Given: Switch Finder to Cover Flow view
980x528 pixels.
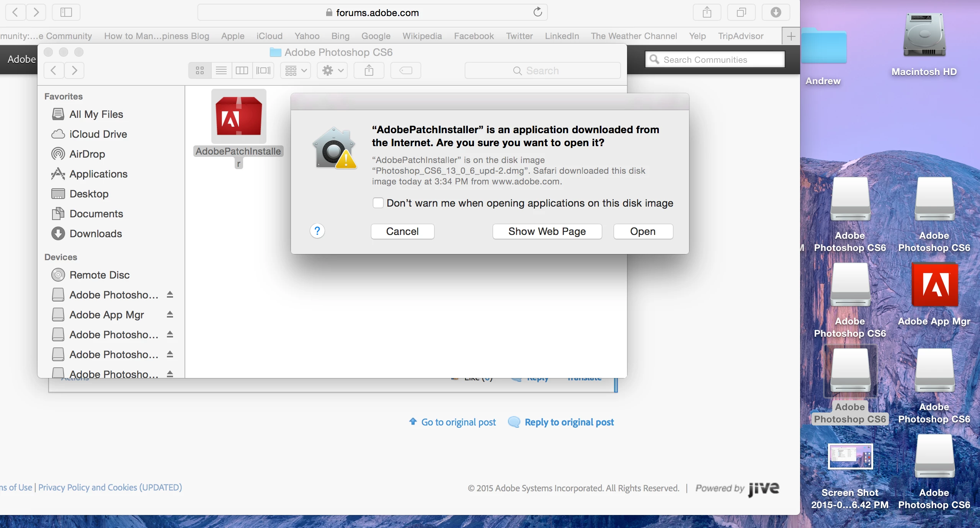Looking at the screenshot, I should pos(263,70).
